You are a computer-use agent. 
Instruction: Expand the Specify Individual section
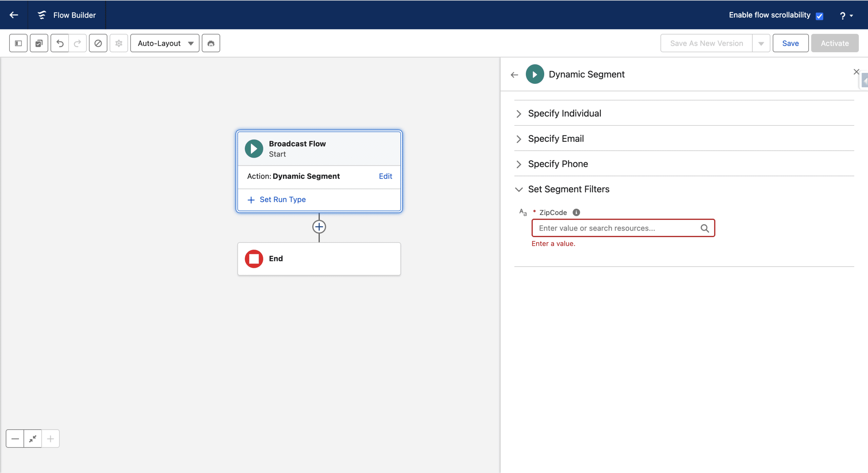565,113
